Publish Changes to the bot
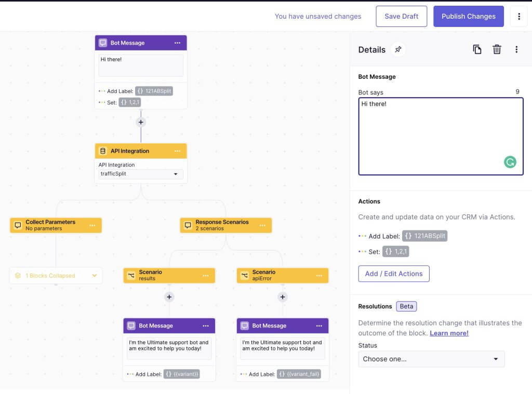This screenshot has height=394, width=532. (468, 16)
